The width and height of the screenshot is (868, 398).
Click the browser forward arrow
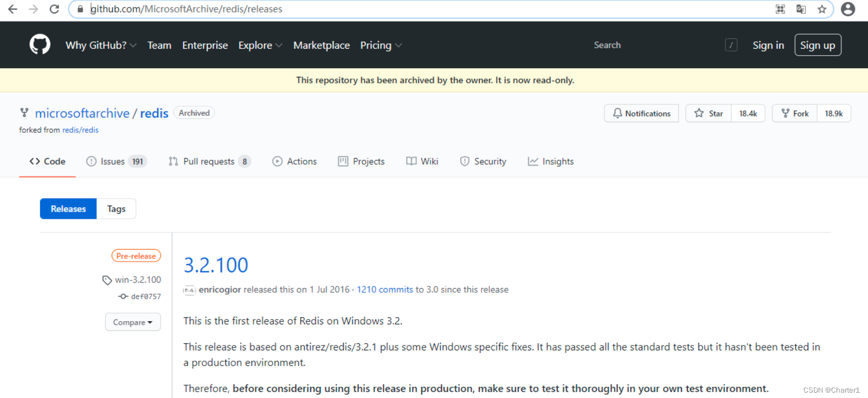coord(34,9)
